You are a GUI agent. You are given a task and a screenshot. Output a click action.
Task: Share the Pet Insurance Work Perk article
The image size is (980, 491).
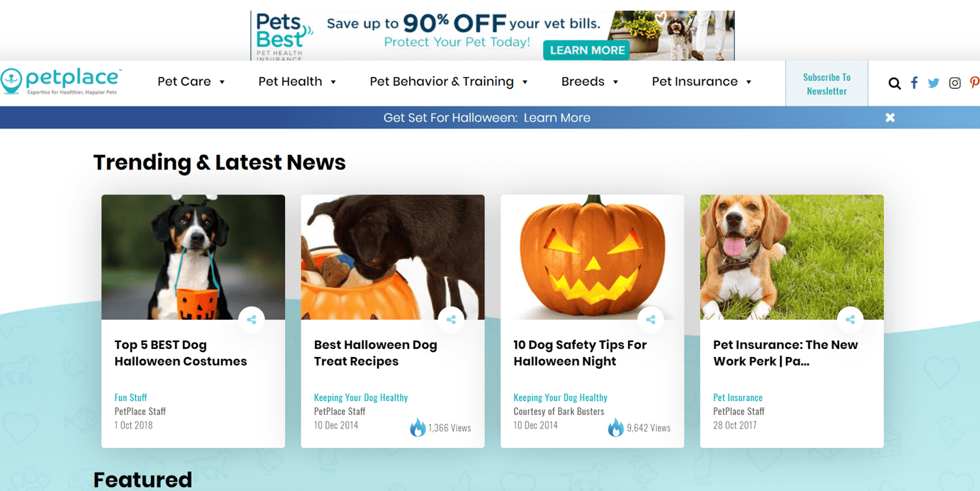850,320
